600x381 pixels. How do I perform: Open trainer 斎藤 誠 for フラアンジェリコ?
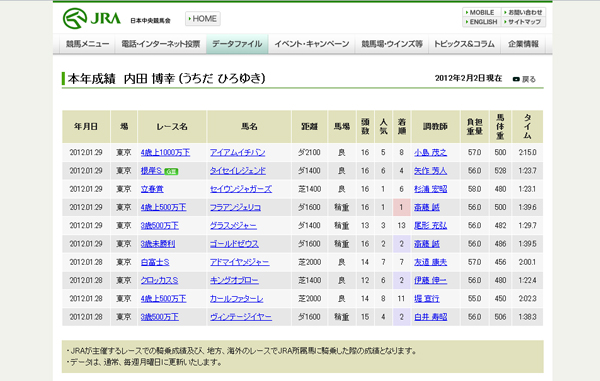click(427, 207)
